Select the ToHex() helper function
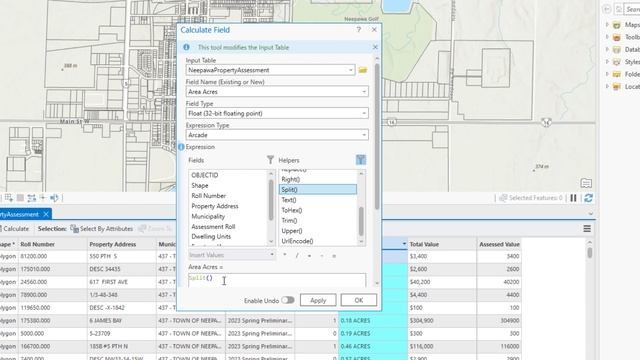Image resolution: width=640 pixels, height=360 pixels. [x=292, y=210]
